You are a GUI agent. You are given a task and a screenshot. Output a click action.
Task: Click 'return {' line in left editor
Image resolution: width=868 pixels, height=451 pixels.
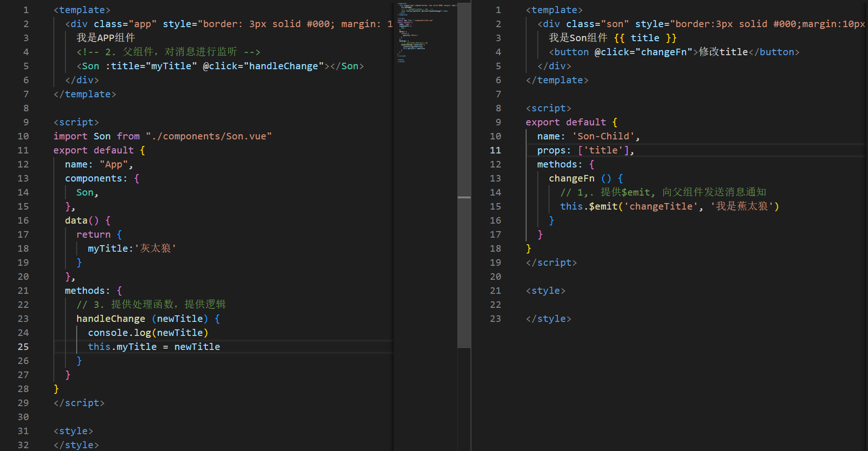click(99, 234)
